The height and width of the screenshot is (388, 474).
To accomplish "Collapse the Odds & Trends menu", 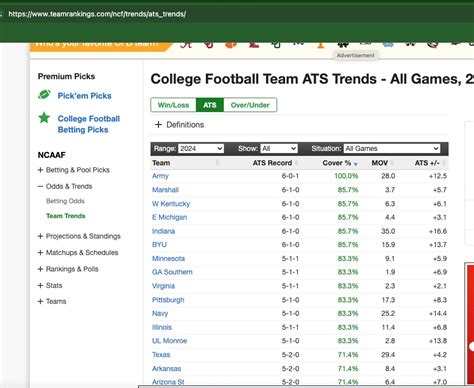I will pyautogui.click(x=65, y=186).
